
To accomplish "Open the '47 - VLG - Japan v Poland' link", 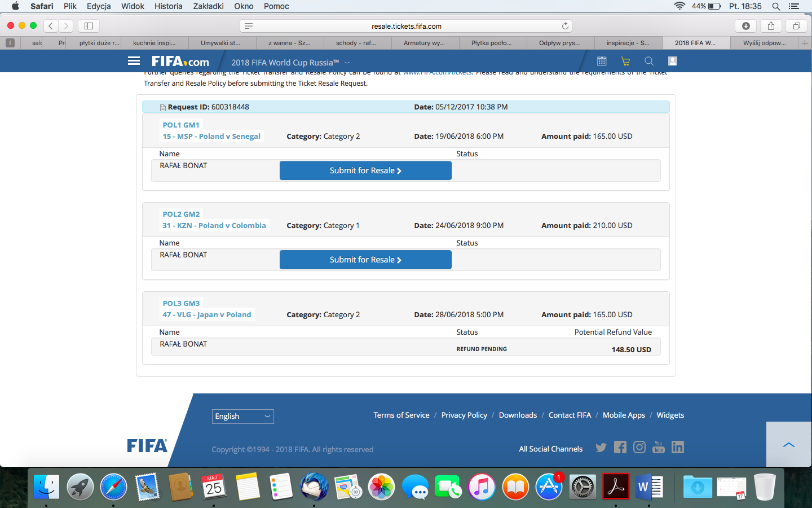I will click(x=207, y=314).
